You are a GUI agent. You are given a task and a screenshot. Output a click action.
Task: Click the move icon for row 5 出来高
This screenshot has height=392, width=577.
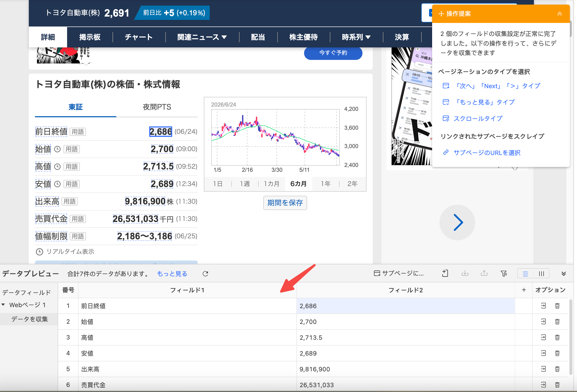tap(544, 369)
